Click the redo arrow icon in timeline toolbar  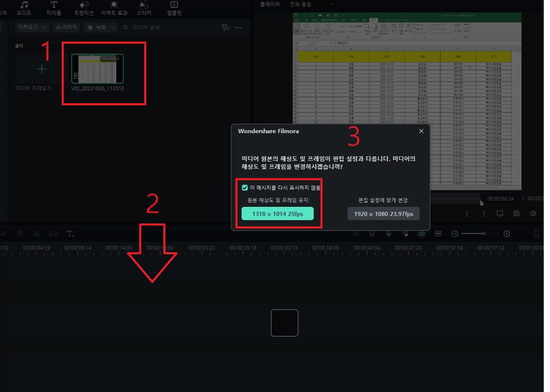(3, 234)
